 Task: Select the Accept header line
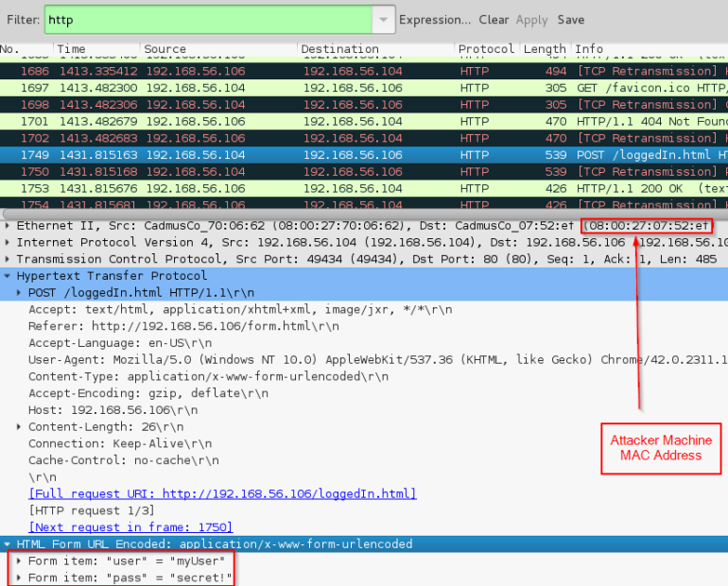coord(240,309)
